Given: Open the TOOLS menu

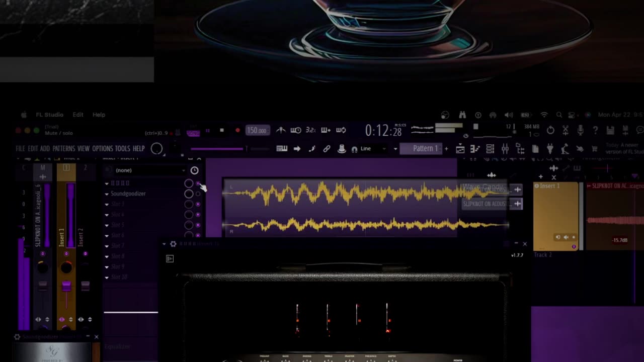Looking at the screenshot, I should 122,149.
